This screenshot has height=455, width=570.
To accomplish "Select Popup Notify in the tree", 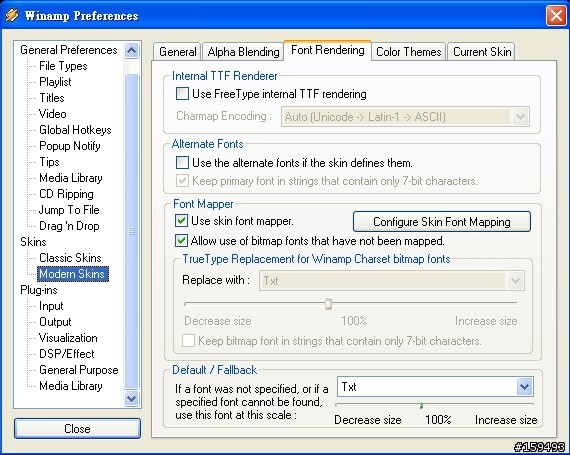I will pyautogui.click(x=70, y=146).
